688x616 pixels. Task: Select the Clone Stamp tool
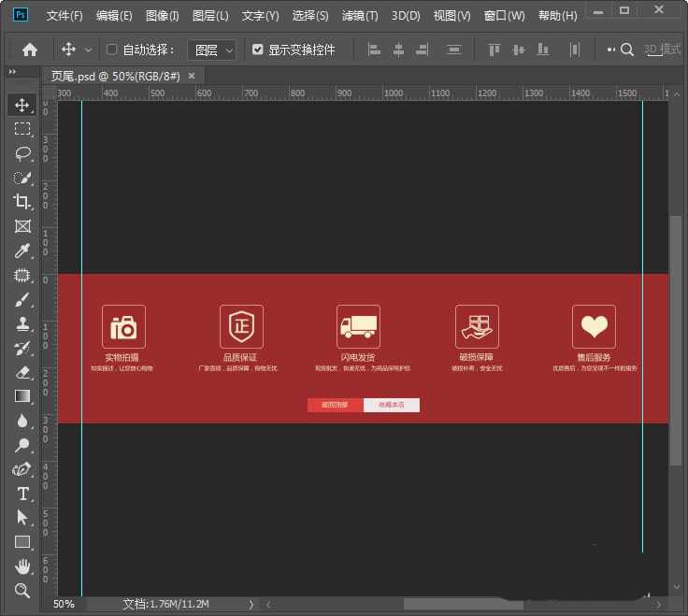(22, 323)
